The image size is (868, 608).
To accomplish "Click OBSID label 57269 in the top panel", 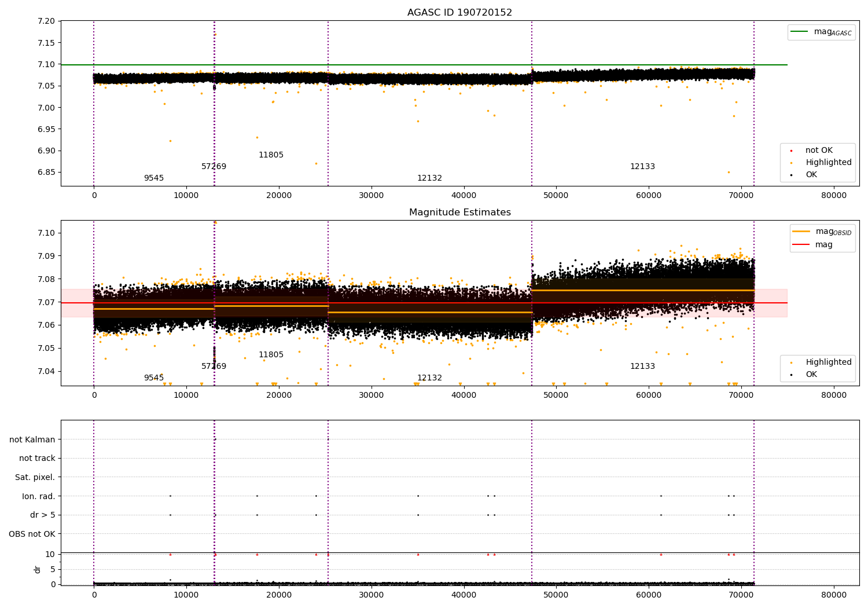I will pyautogui.click(x=214, y=167).
